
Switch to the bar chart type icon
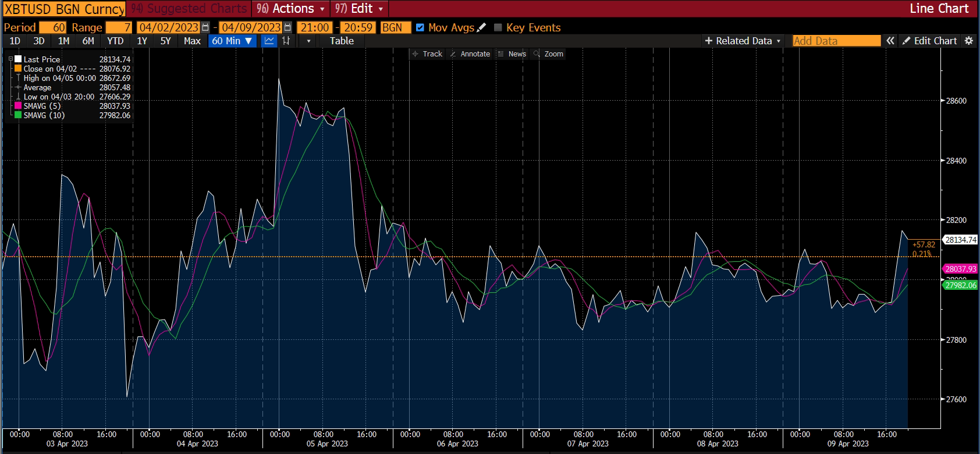(x=286, y=41)
